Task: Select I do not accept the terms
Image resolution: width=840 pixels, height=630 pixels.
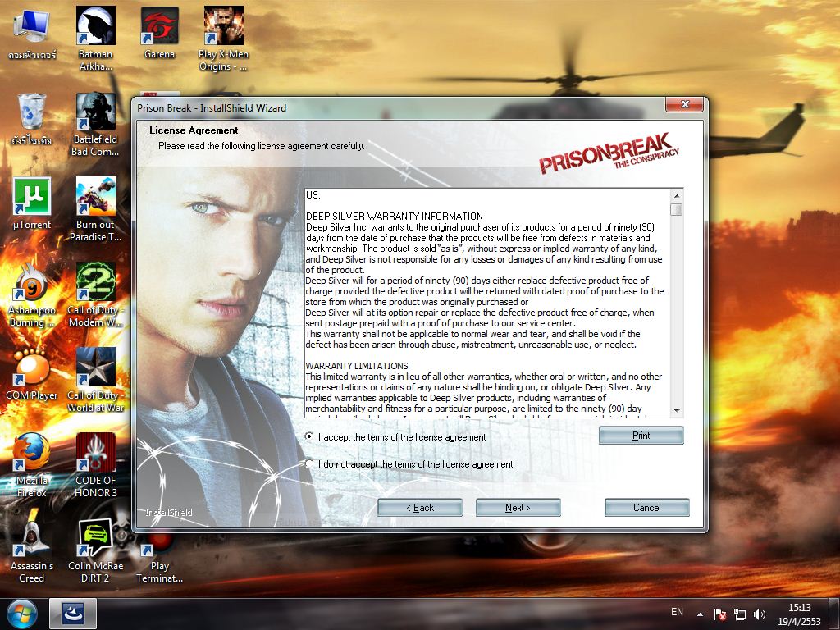Action: [x=309, y=463]
